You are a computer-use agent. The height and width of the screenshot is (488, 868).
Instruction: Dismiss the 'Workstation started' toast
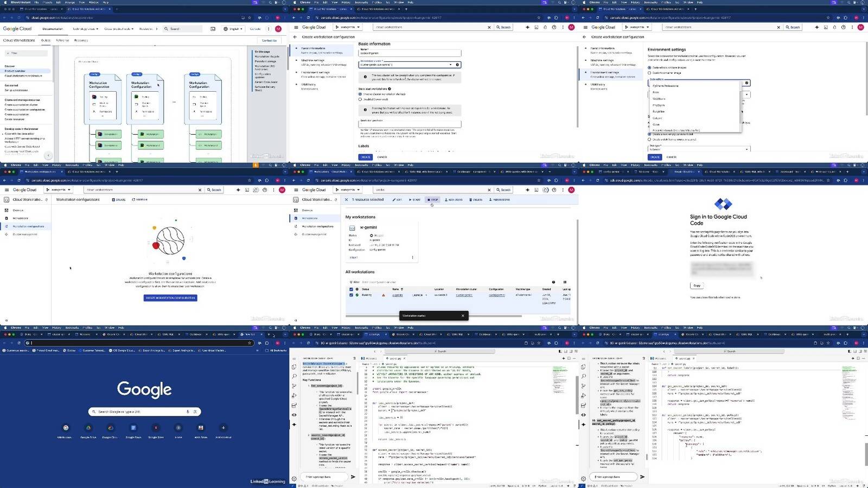click(x=463, y=315)
